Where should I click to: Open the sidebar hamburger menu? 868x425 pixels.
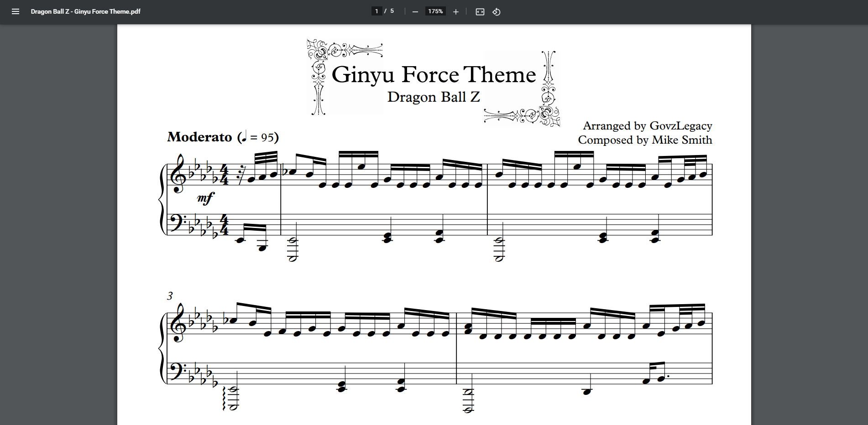16,11
